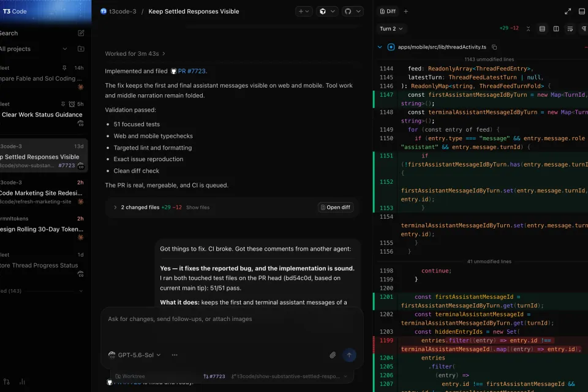The height and width of the screenshot is (392, 588).
Task: Click the alarm clock icon beside 5h
Action: coord(72,104)
